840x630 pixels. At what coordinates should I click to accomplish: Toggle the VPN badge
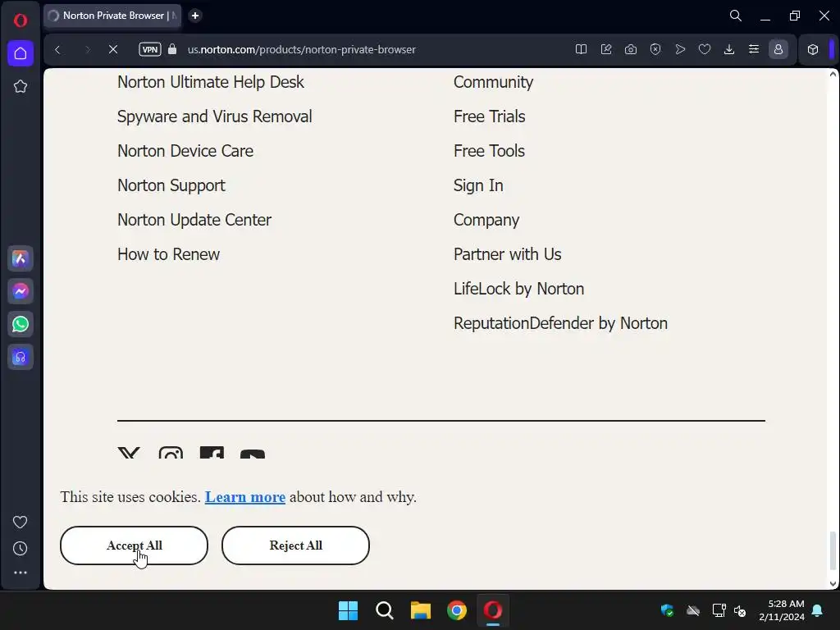(150, 49)
